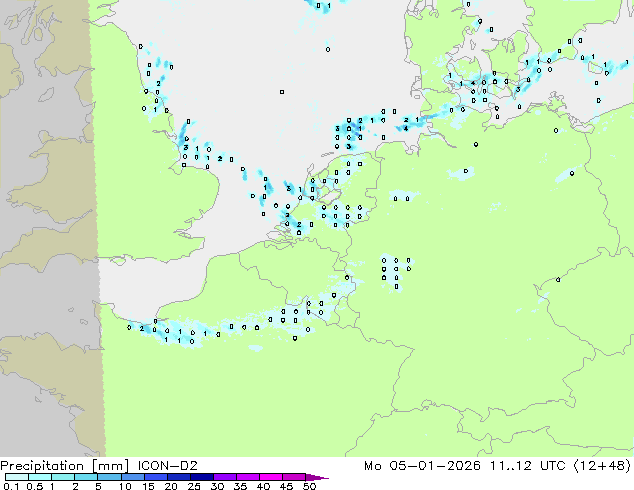Image resolution: width=634 pixels, height=490 pixels.
Task: Click the '0.5' legend scale value
Action: (35, 486)
